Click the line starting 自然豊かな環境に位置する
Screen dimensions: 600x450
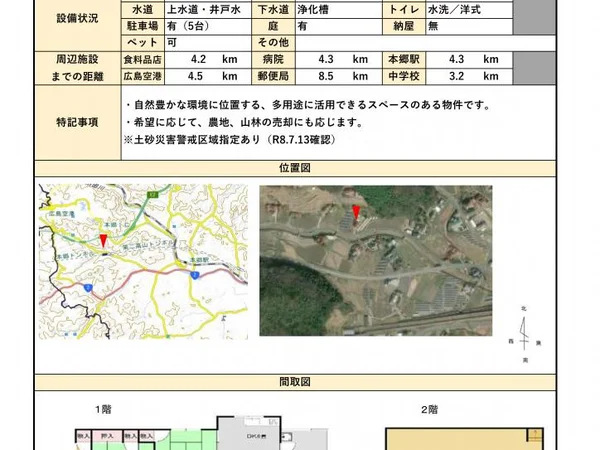308,105
